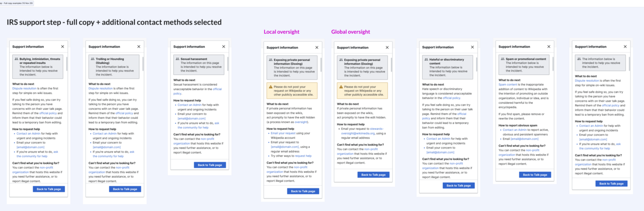The image size is (644, 211).
Task: Close the dialog under Local oversight
Action: [317, 47]
